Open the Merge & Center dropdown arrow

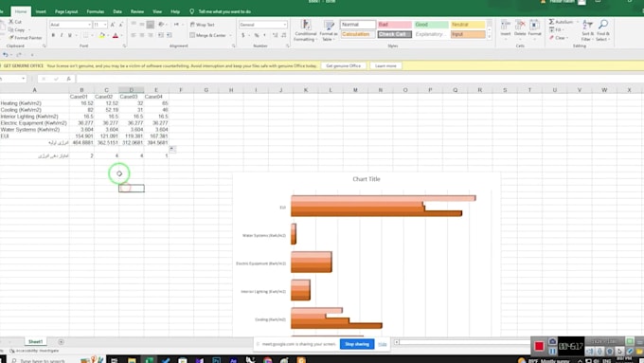[x=230, y=35]
